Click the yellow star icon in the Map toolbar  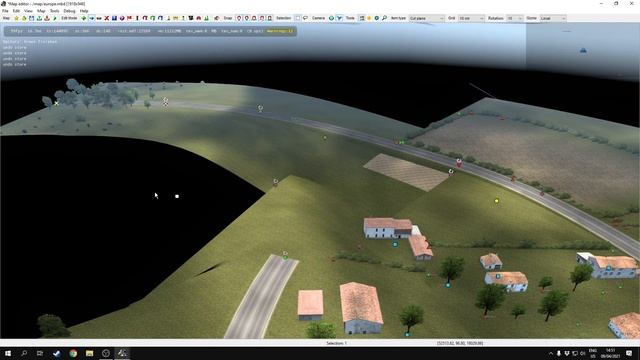16,18
